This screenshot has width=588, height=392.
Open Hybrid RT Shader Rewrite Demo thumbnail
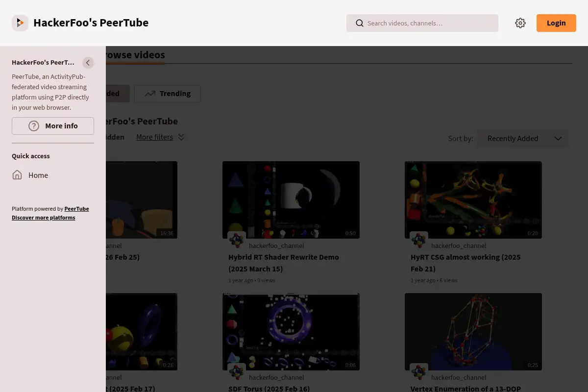tap(291, 200)
